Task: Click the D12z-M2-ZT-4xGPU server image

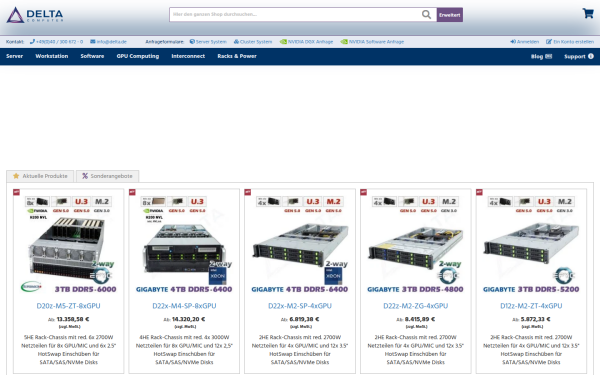Action: coord(531,244)
